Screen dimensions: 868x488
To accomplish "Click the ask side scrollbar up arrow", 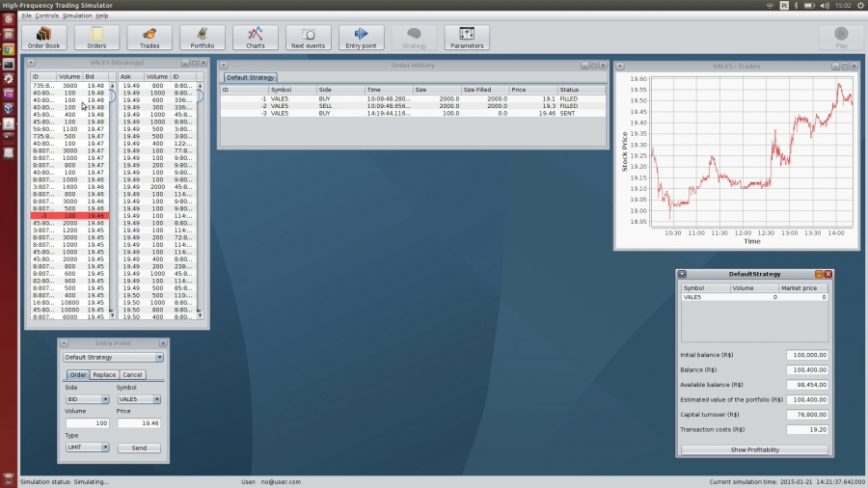I will (200, 86).
